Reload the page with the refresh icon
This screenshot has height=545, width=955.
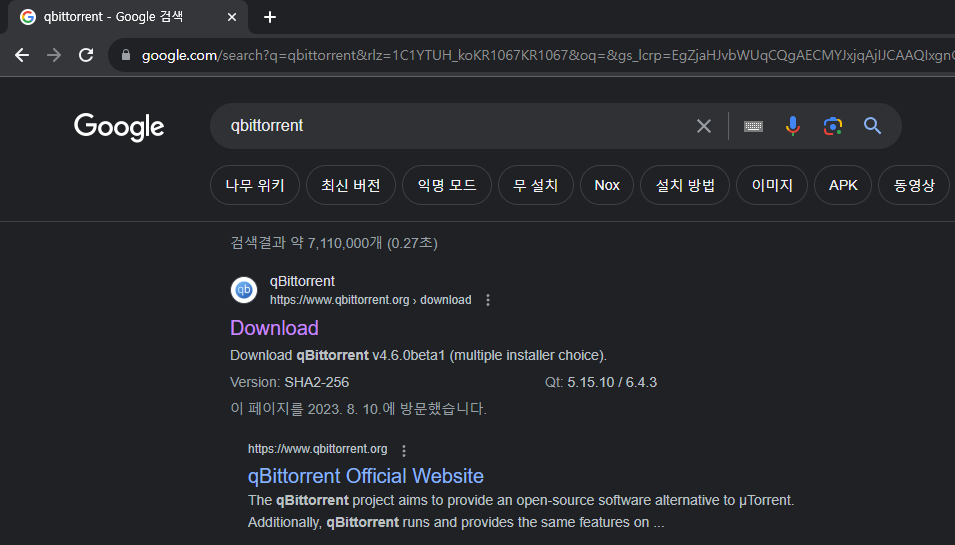86,55
